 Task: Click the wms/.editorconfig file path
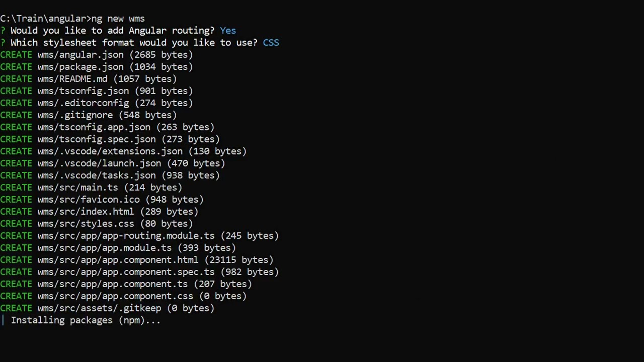pos(83,103)
